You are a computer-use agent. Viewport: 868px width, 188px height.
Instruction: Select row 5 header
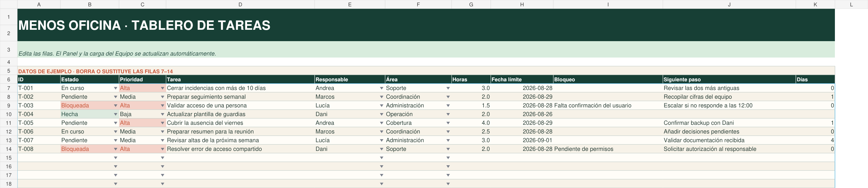(9, 71)
